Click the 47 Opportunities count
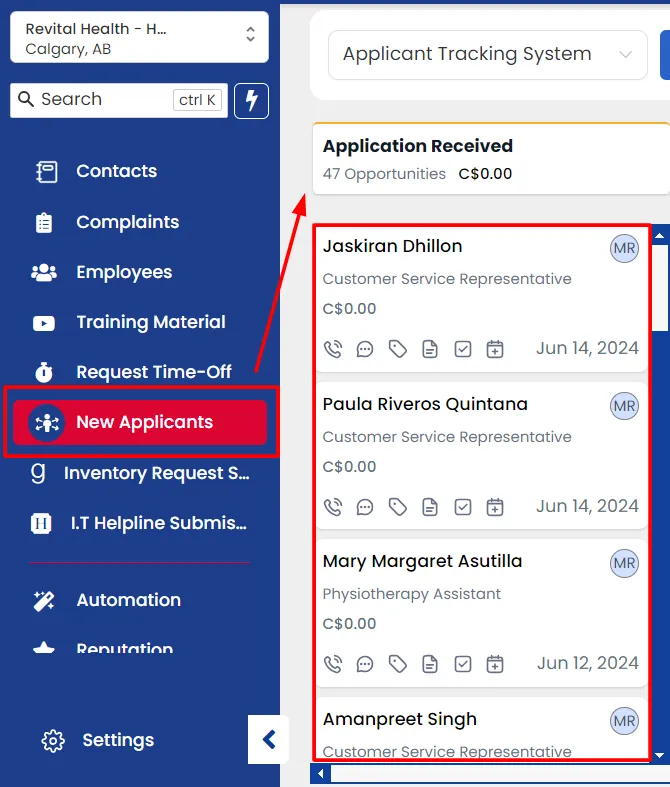 (x=384, y=174)
